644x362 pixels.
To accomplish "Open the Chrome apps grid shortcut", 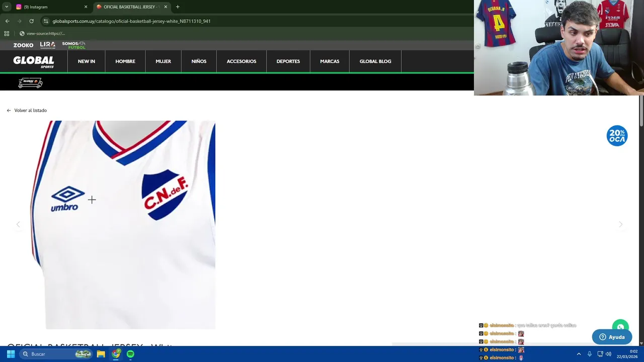I will click(x=7, y=34).
